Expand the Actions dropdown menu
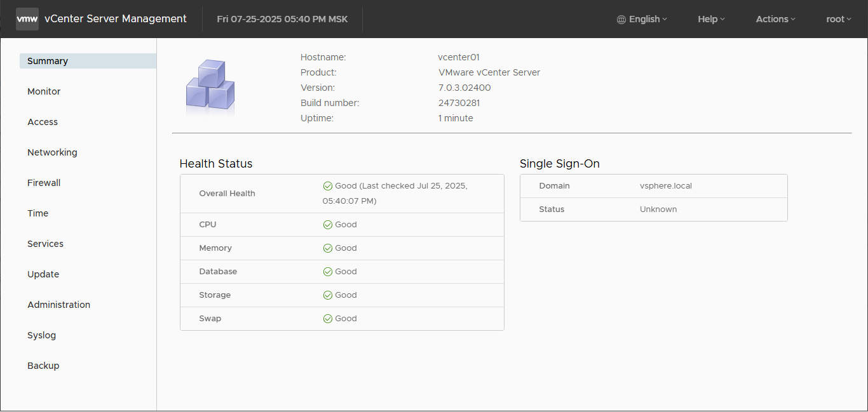Screen dimensions: 868x412 click(775, 19)
